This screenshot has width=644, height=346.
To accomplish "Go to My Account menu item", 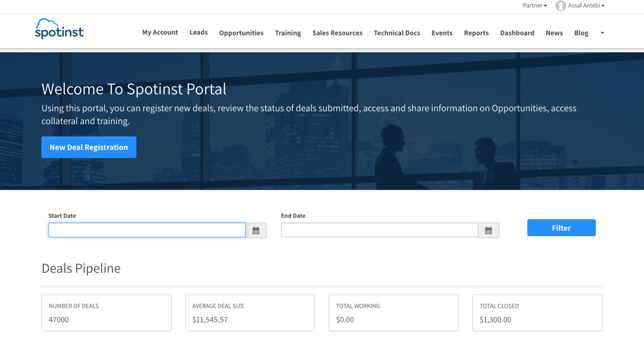I will [160, 33].
